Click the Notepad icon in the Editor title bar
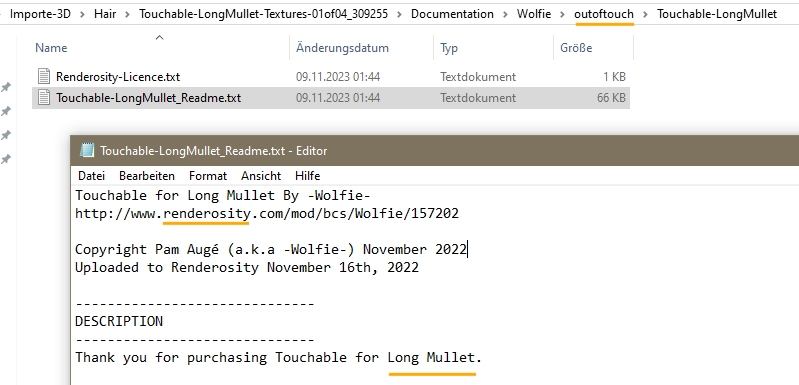Viewport: 799px width, 385px height. pos(87,150)
